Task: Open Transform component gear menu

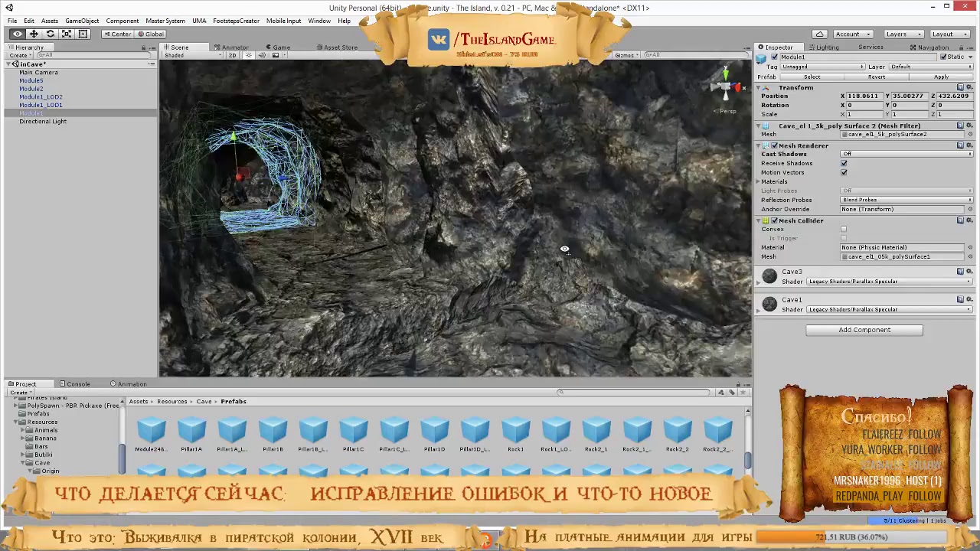Action: [x=969, y=87]
